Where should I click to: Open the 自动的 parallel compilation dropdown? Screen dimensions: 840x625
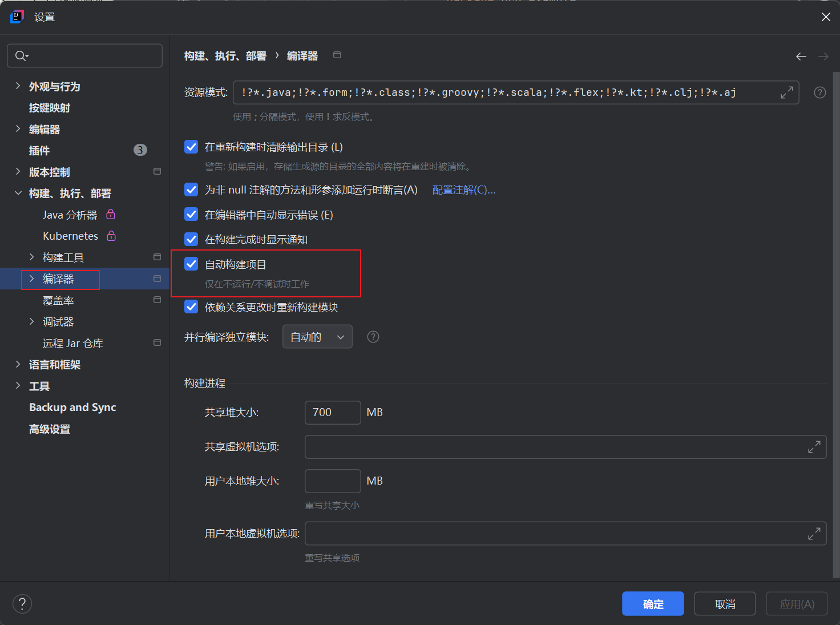click(317, 337)
